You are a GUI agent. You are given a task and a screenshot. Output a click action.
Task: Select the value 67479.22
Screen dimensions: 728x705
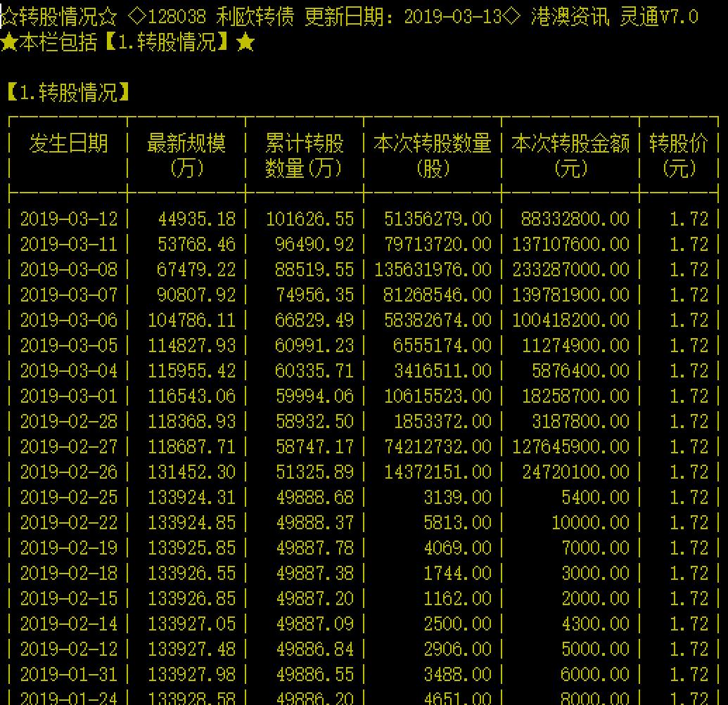tap(197, 269)
